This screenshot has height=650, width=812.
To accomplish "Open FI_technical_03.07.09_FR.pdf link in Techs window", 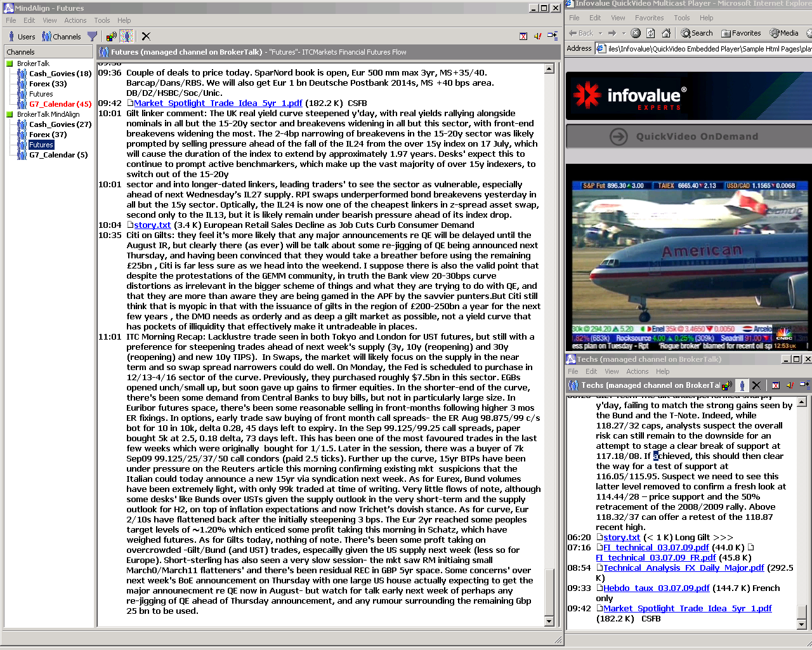I will coord(656,557).
